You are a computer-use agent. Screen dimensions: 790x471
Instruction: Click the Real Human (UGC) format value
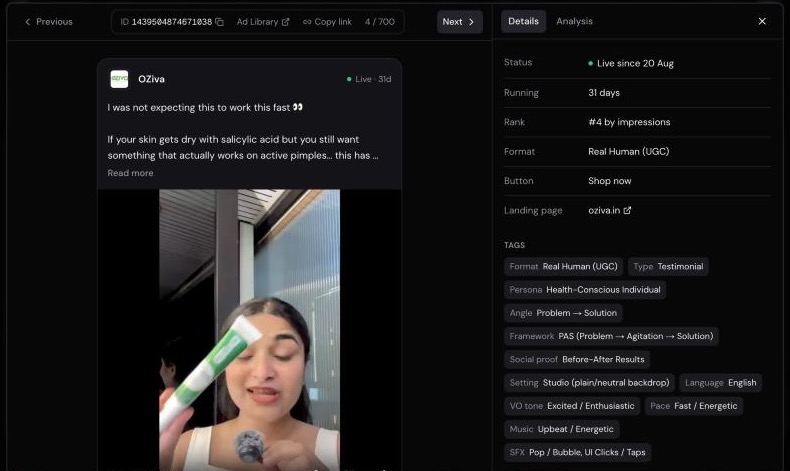[628, 151]
